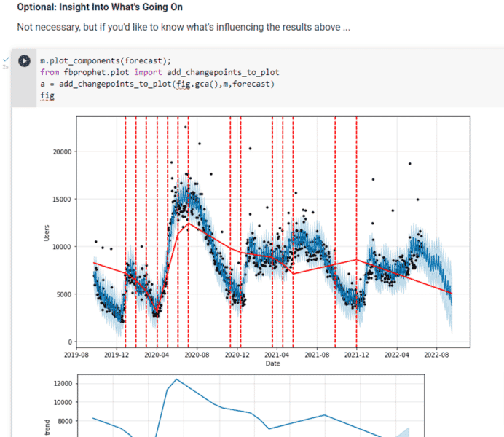Click the trend component plot peak
This screenshot has width=504, height=437.
point(176,379)
